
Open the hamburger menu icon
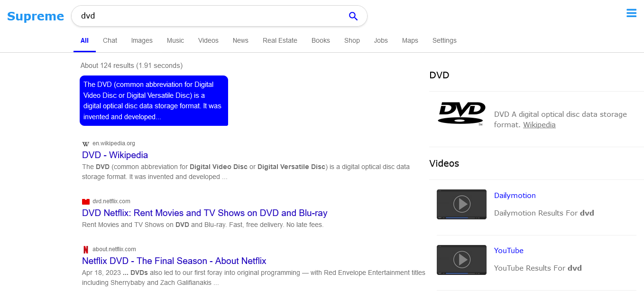(x=631, y=13)
